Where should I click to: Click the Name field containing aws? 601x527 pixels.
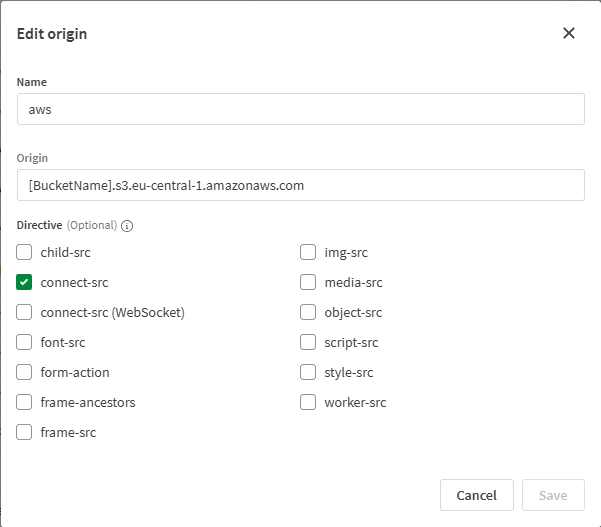[x=300, y=110]
